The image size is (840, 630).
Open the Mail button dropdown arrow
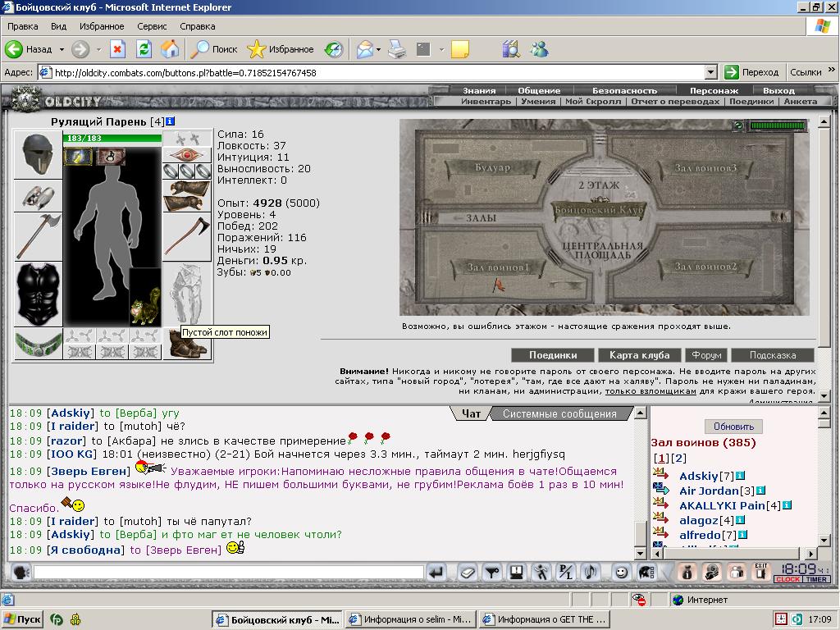[378, 49]
